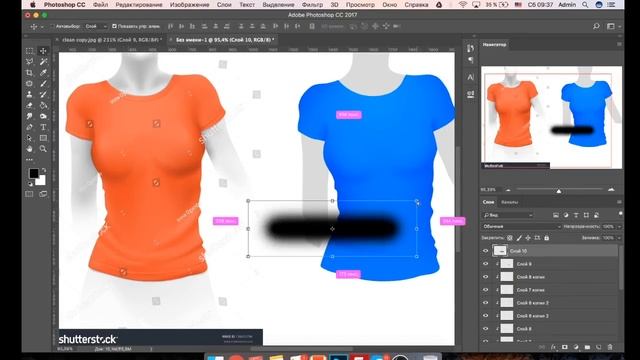Open the Фильтр menu

pos(312,5)
